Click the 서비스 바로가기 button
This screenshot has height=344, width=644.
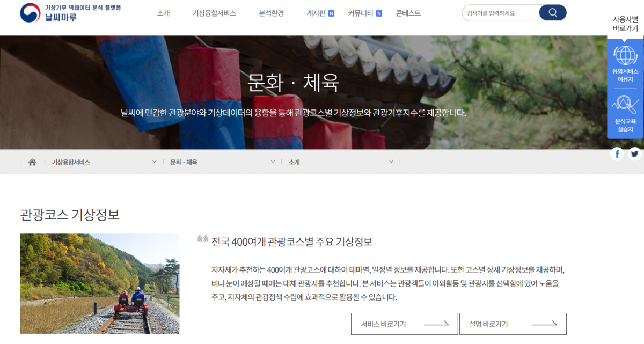tap(404, 324)
